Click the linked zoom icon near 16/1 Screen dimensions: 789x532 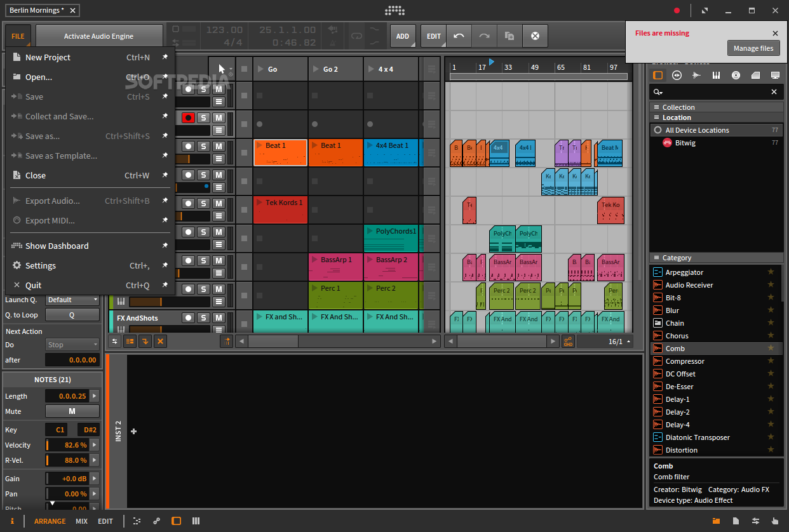pyautogui.click(x=568, y=341)
